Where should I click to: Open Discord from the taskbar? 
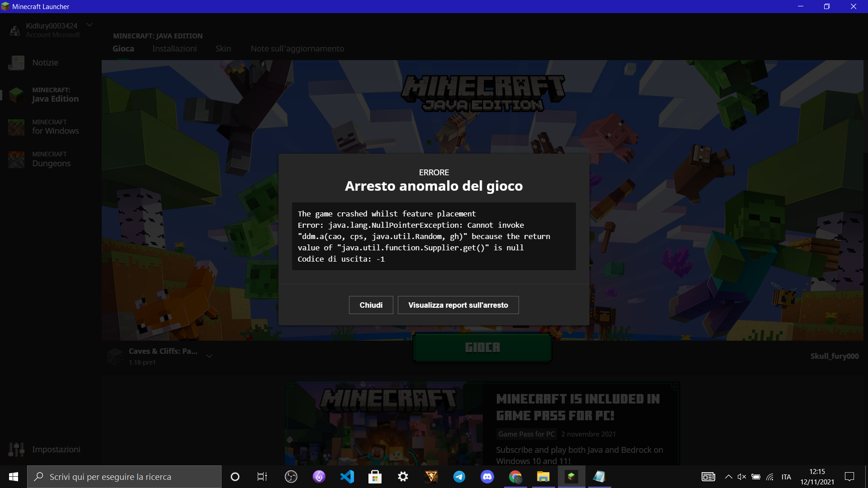click(487, 477)
